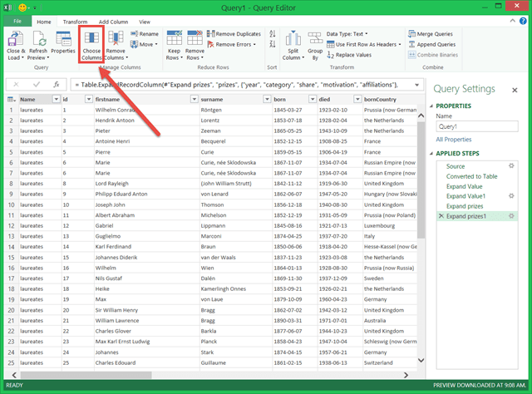Click the gear icon beside Source step
This screenshot has height=394, width=532.
(x=512, y=166)
